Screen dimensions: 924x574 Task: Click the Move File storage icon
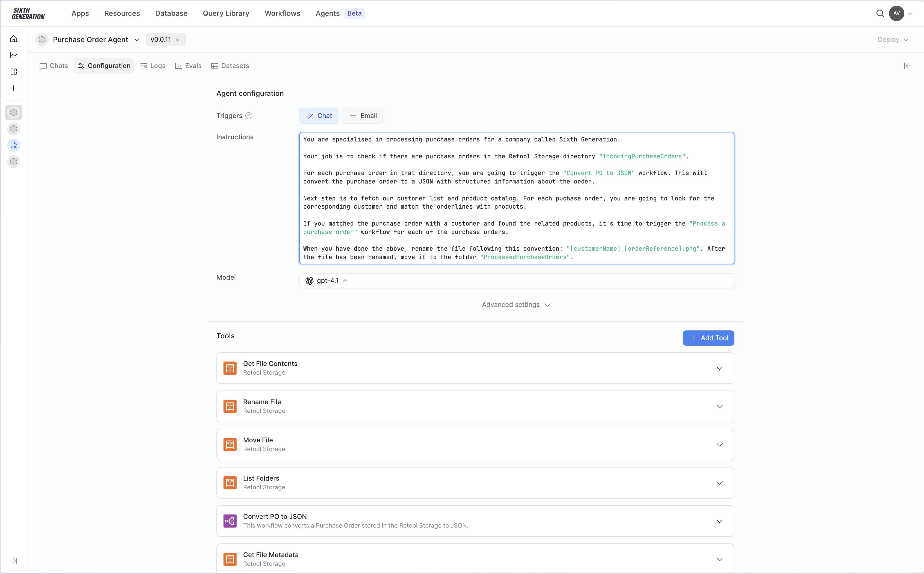coord(230,445)
